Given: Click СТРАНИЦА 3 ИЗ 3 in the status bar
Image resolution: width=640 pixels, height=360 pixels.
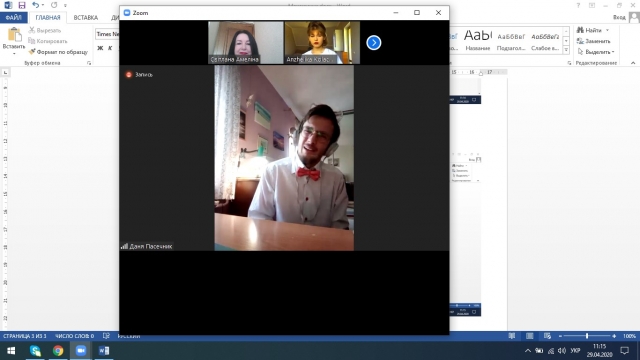Looking at the screenshot, I should 24,336.
